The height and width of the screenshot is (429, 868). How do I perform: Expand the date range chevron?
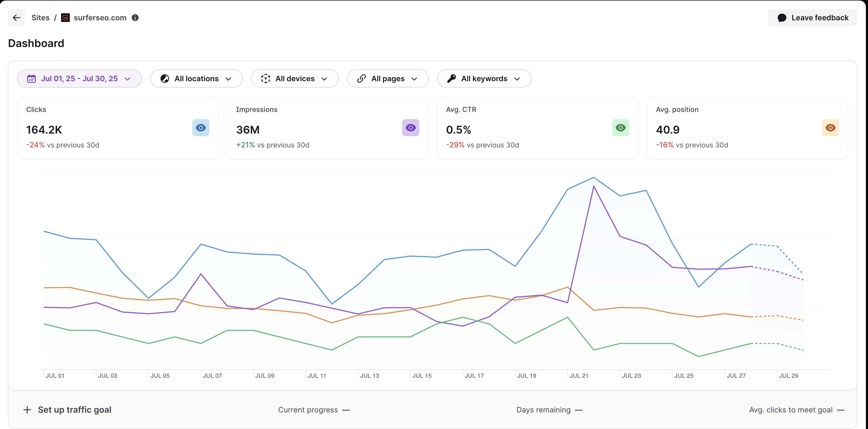127,79
